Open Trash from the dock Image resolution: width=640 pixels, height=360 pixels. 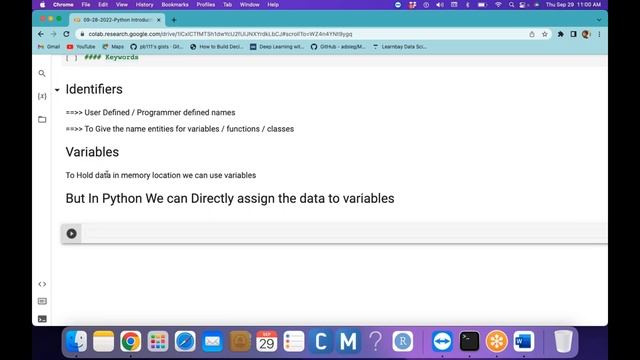click(x=564, y=341)
